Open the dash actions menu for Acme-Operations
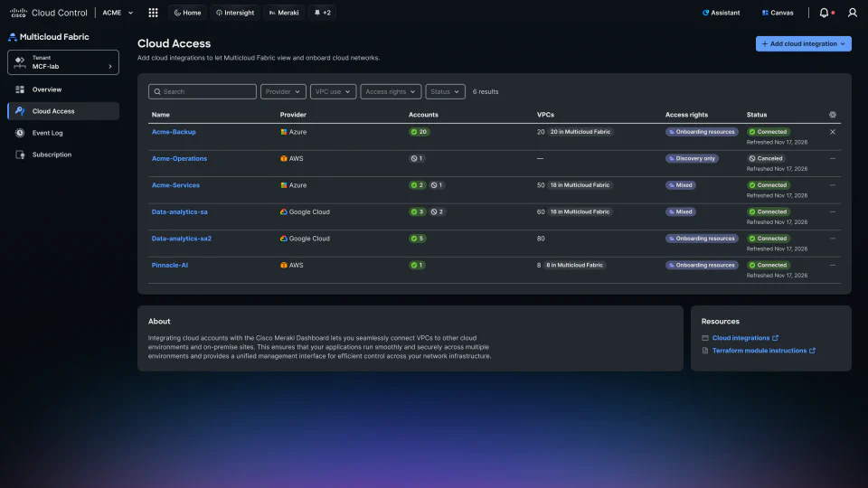 [x=833, y=158]
